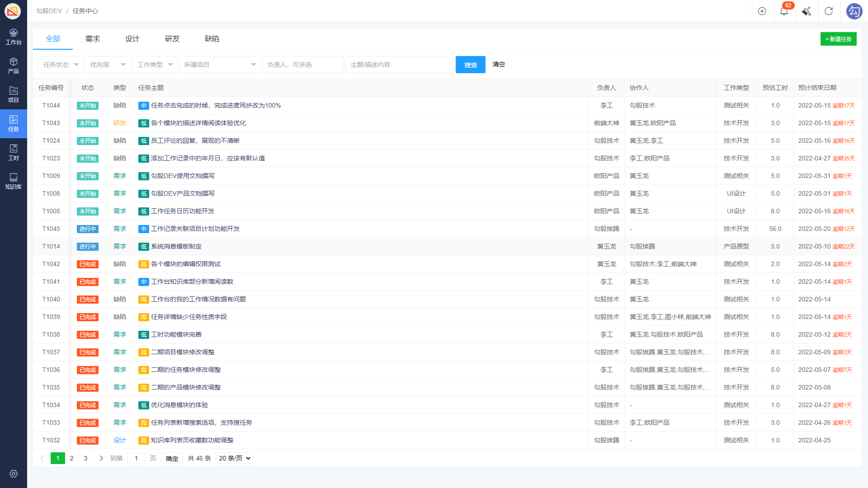Switch to the 研发 tab
The height and width of the screenshot is (488, 868).
tap(172, 39)
